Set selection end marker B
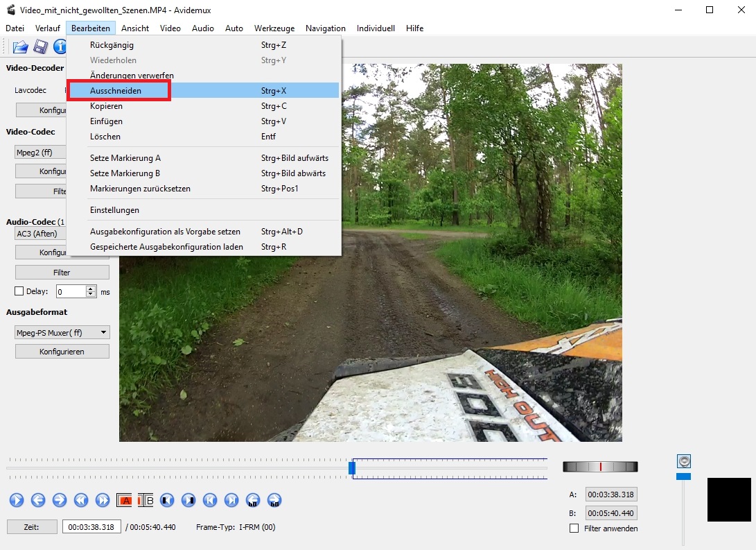Screen dimensions: 756x550 point(146,500)
